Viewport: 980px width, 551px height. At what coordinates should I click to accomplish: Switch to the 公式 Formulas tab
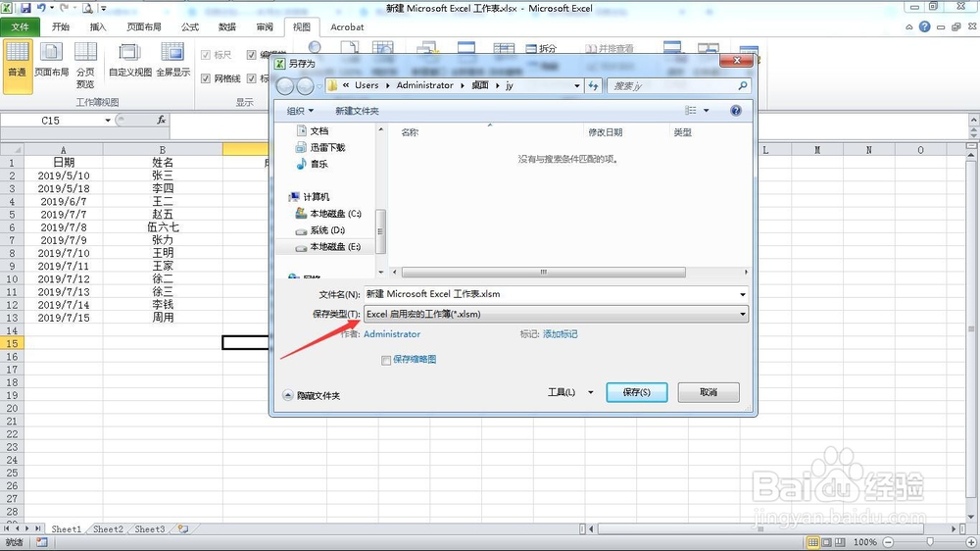pyautogui.click(x=190, y=26)
